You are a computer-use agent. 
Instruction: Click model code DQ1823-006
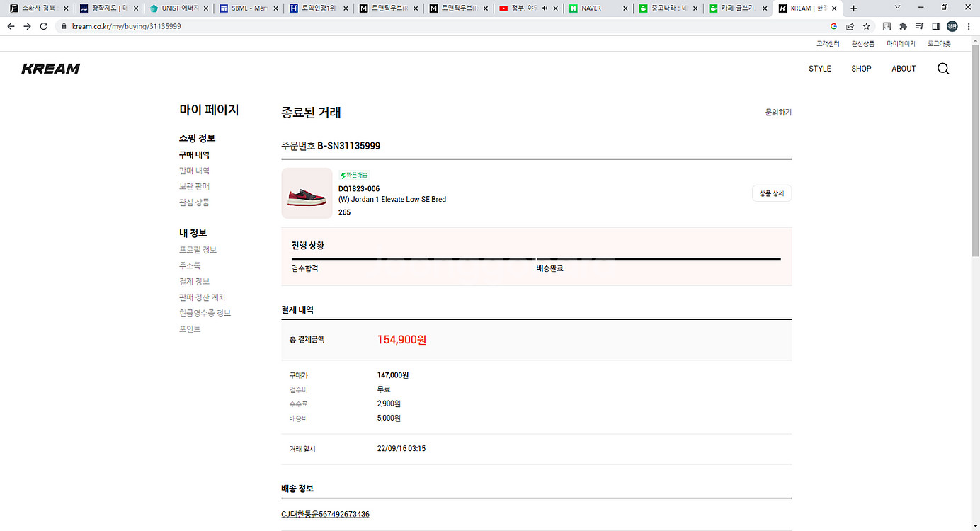pyautogui.click(x=359, y=189)
